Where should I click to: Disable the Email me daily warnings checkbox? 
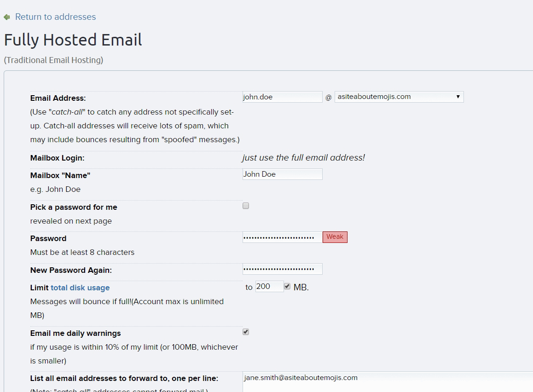pos(246,332)
